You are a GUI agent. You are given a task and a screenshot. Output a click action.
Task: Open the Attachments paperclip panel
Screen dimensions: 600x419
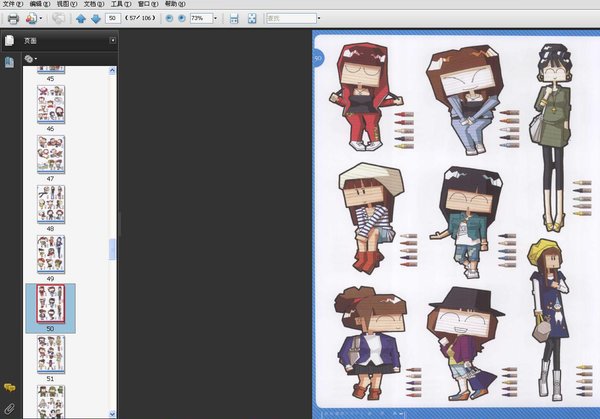click(x=10, y=408)
